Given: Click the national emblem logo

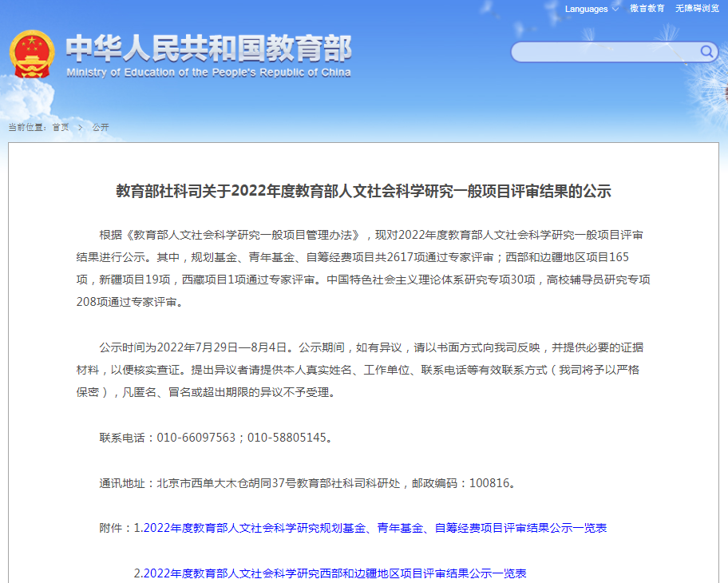Looking at the screenshot, I should click(x=32, y=54).
